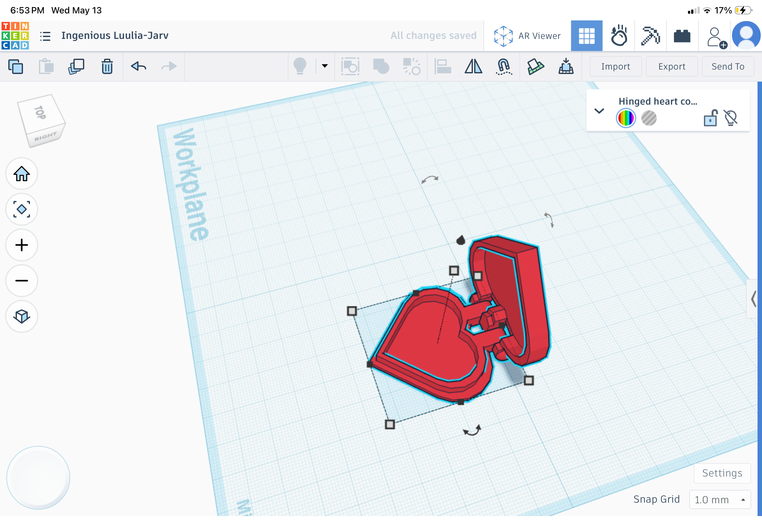Viewport: 762px width, 532px height.
Task: Click the black cone height handle
Action: (461, 240)
